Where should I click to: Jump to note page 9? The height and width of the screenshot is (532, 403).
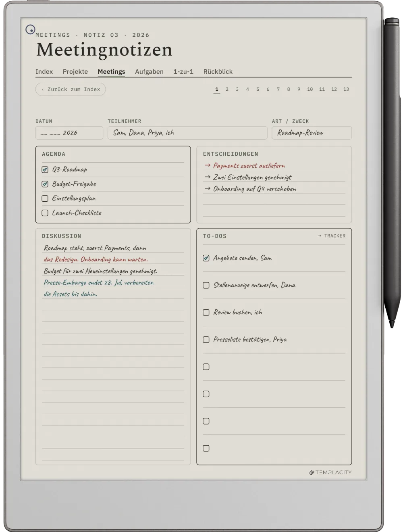click(x=299, y=90)
